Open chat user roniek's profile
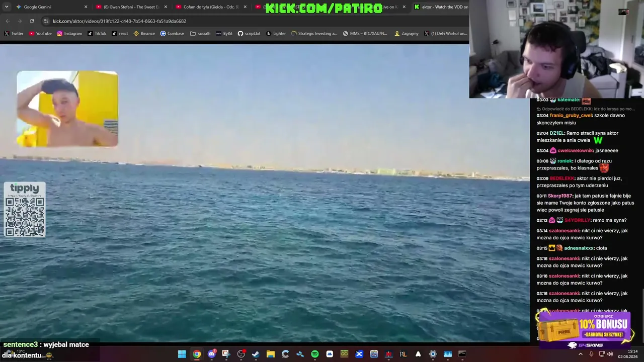The width and height of the screenshot is (644, 362). point(565,161)
